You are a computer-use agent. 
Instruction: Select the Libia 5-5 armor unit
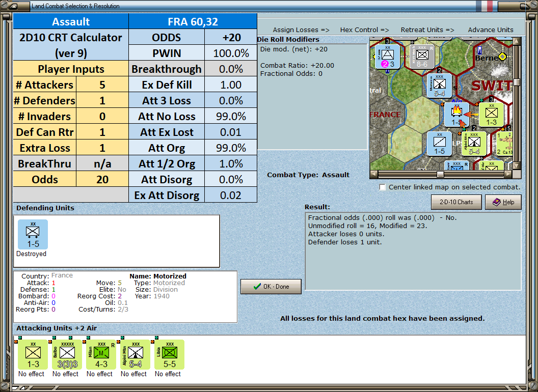pyautogui.click(x=169, y=355)
